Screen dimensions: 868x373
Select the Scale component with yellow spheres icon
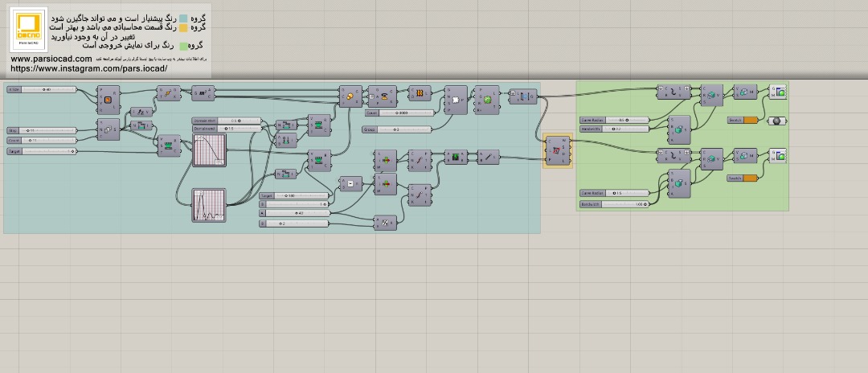point(350,96)
